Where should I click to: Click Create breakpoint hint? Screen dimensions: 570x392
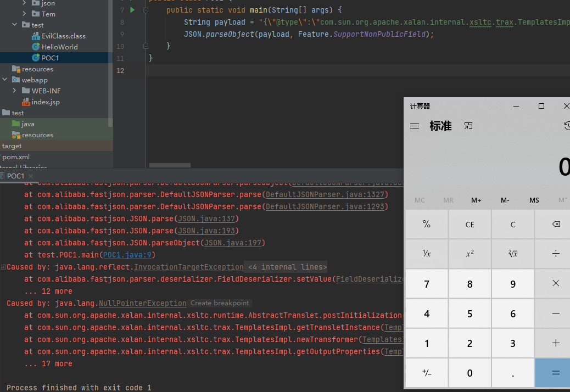click(220, 303)
